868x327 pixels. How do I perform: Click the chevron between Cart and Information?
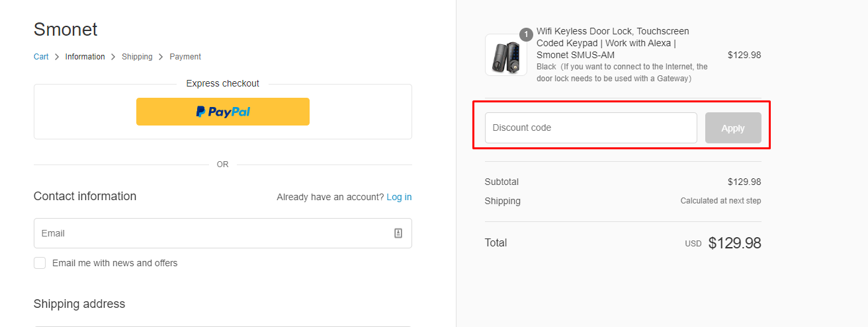57,57
